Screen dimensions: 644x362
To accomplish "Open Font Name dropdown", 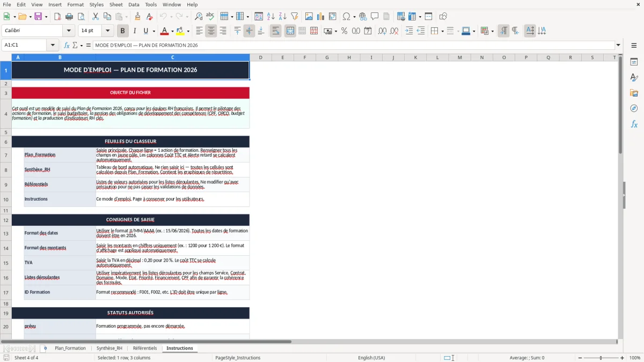I will pos(68,31).
